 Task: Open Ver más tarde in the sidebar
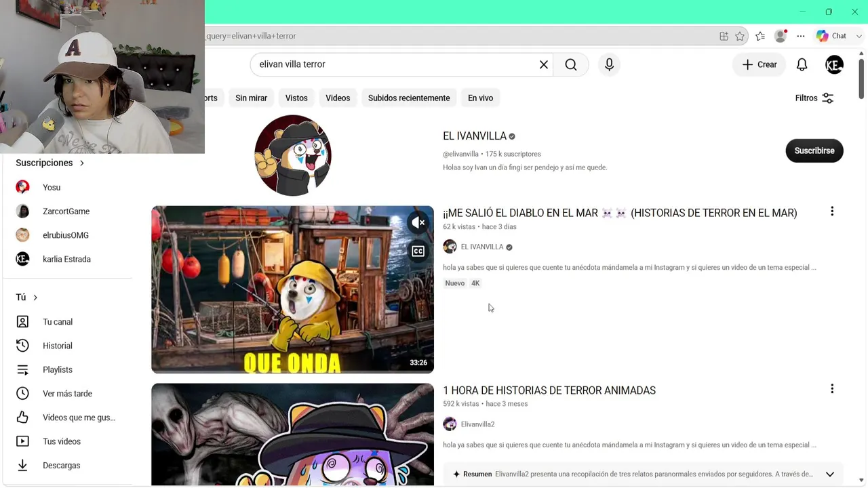pos(68,394)
